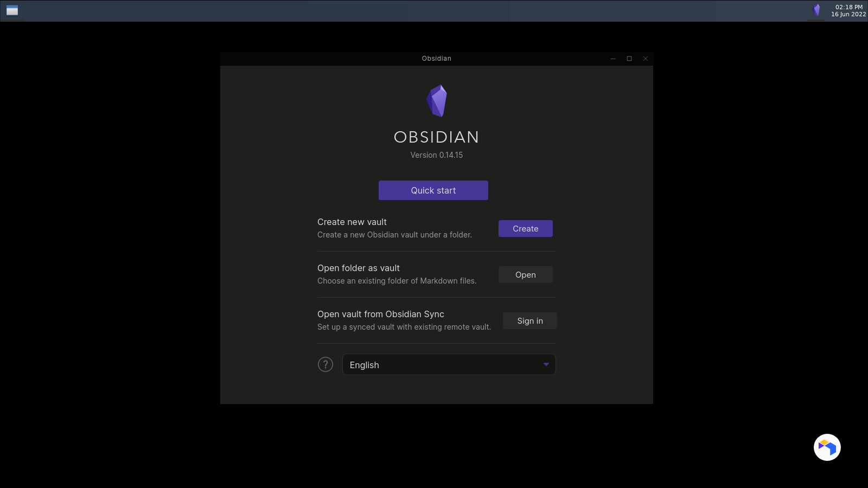Click 'Choose an existing folder of Markdown files.'
Screen dimensions: 868x488
[397, 281]
